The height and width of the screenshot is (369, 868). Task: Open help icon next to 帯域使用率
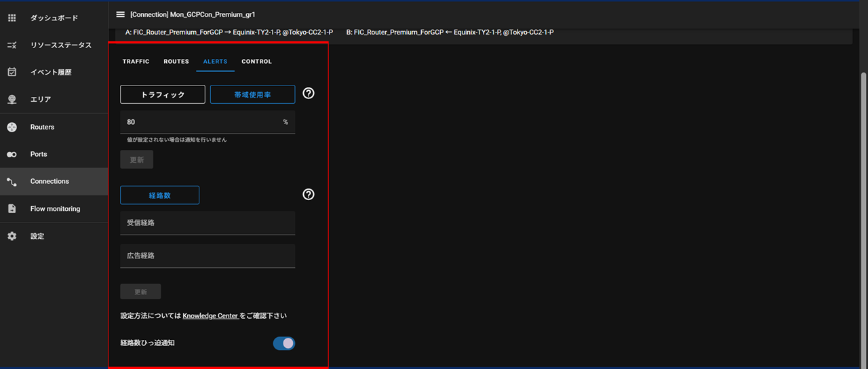[309, 94]
